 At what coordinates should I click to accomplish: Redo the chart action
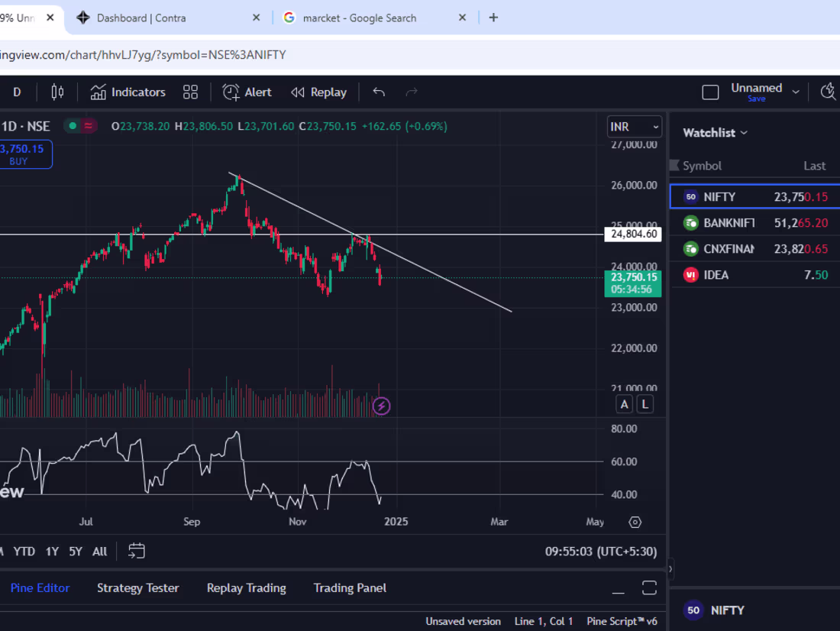click(411, 91)
